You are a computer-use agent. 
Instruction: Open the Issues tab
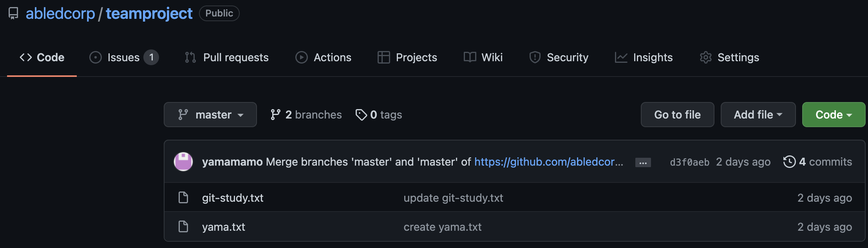tap(124, 57)
